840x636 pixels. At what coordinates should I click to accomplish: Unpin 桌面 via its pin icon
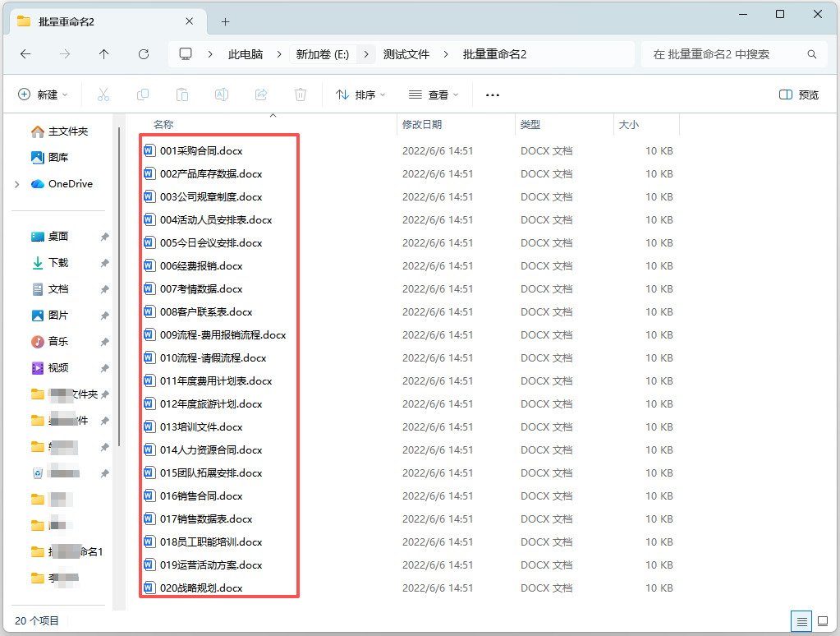click(x=104, y=237)
